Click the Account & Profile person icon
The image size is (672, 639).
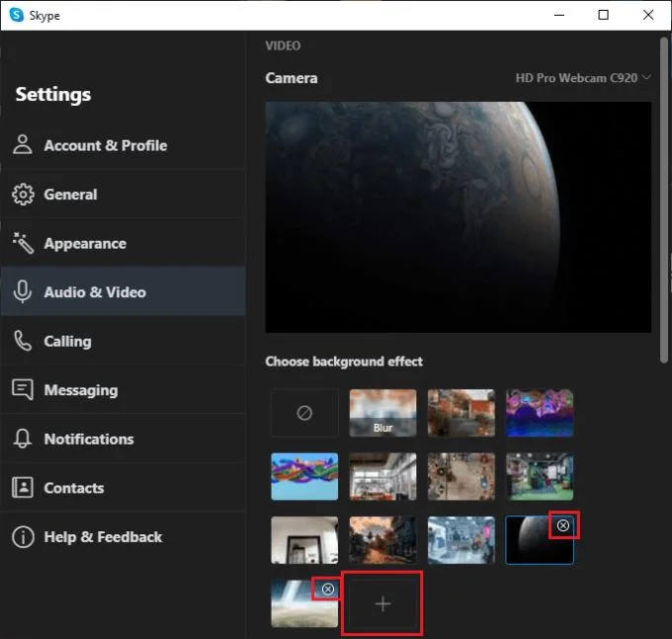tap(23, 144)
